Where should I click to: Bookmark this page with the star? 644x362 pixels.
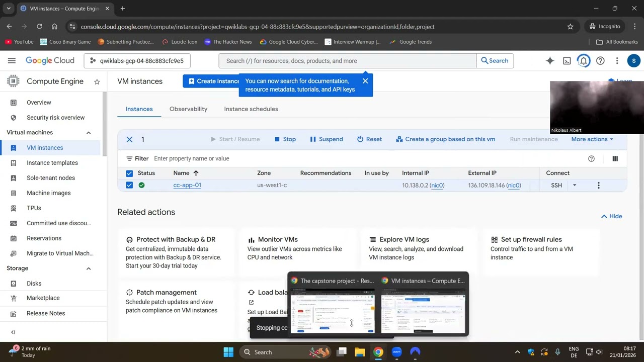coord(570,27)
